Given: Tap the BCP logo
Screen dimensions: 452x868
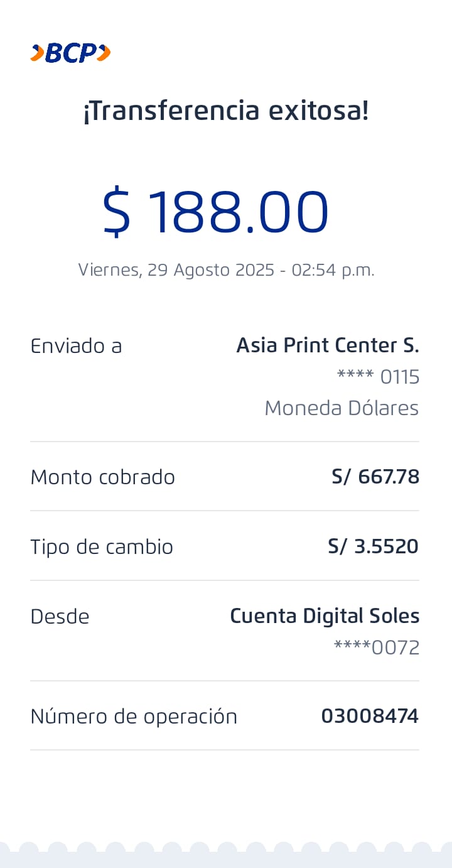Looking at the screenshot, I should coord(70,53).
